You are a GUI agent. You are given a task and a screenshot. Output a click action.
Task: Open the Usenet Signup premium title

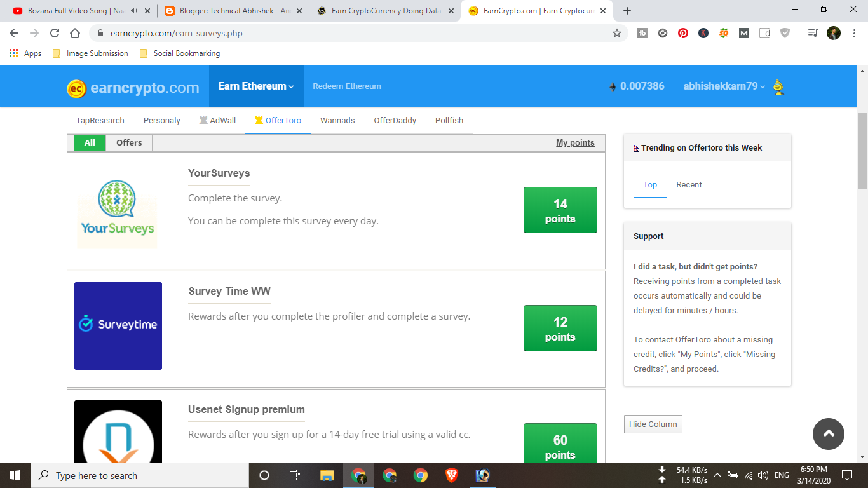(x=247, y=409)
